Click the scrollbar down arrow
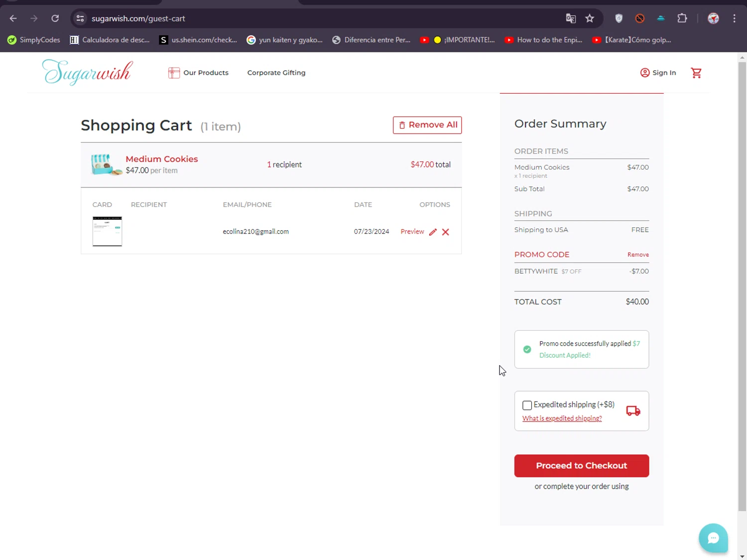The width and height of the screenshot is (747, 560). coord(742,556)
